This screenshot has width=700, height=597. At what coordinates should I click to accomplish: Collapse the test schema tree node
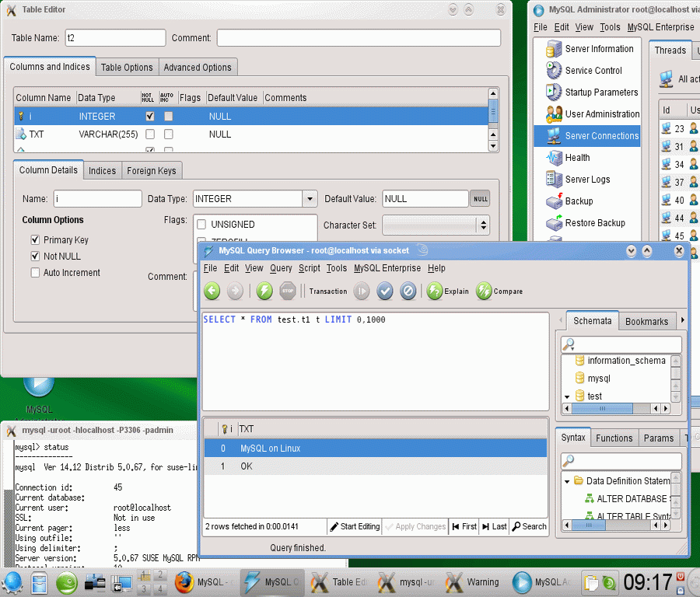567,396
